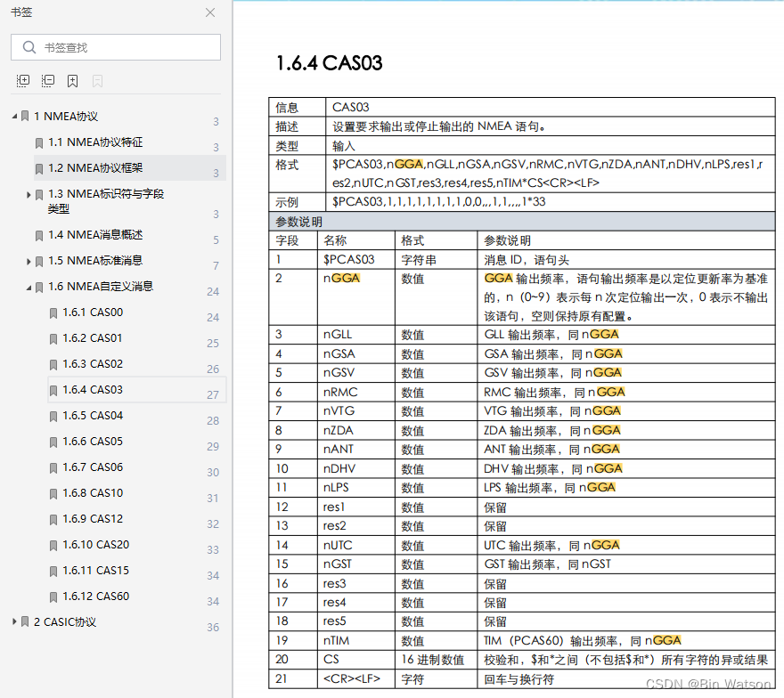Click highlighted nGGA in name column
The width and height of the screenshot is (784, 698).
341,279
